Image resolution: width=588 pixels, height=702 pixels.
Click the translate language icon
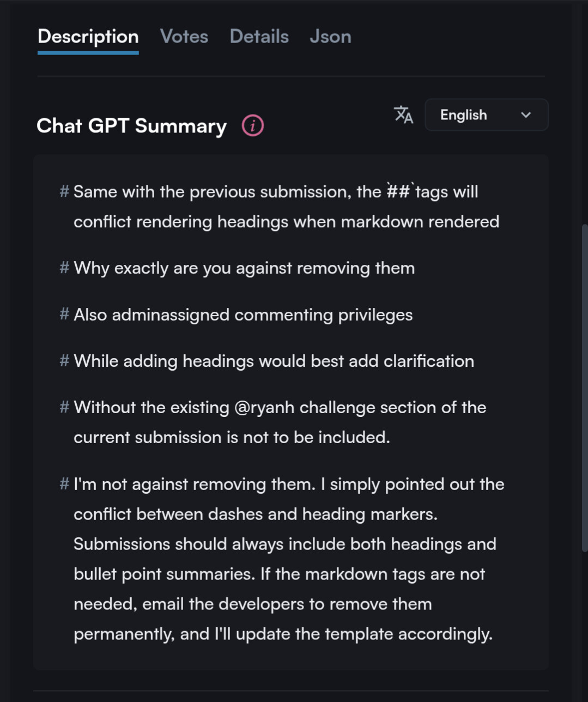click(404, 115)
